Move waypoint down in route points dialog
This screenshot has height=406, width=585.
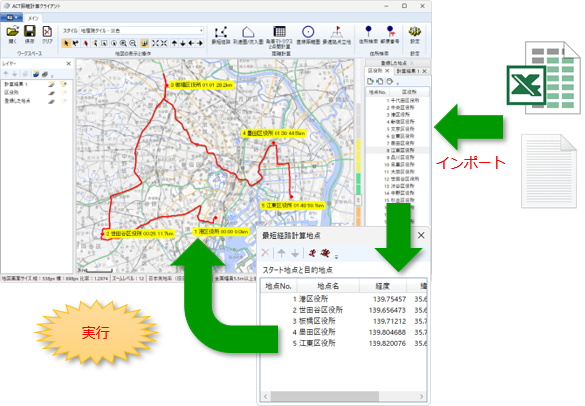click(295, 253)
